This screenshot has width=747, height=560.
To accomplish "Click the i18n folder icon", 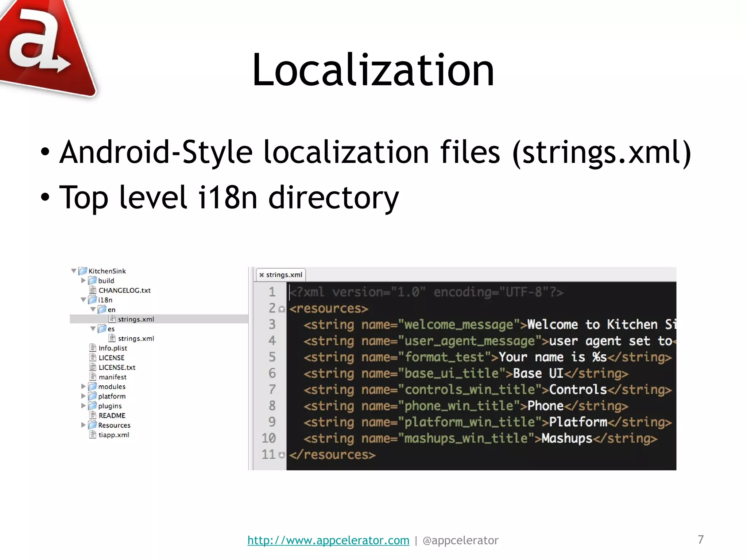I will click(93, 300).
